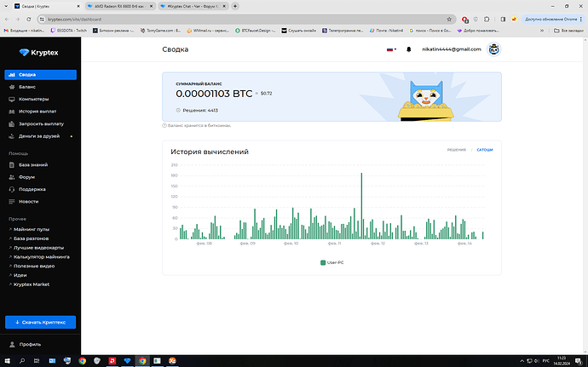Open notifications bell icon
The height and width of the screenshot is (367, 588).
(409, 49)
